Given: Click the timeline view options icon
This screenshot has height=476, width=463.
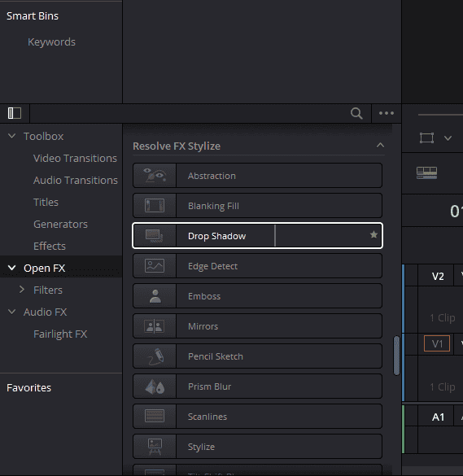Looking at the screenshot, I should (426, 172).
